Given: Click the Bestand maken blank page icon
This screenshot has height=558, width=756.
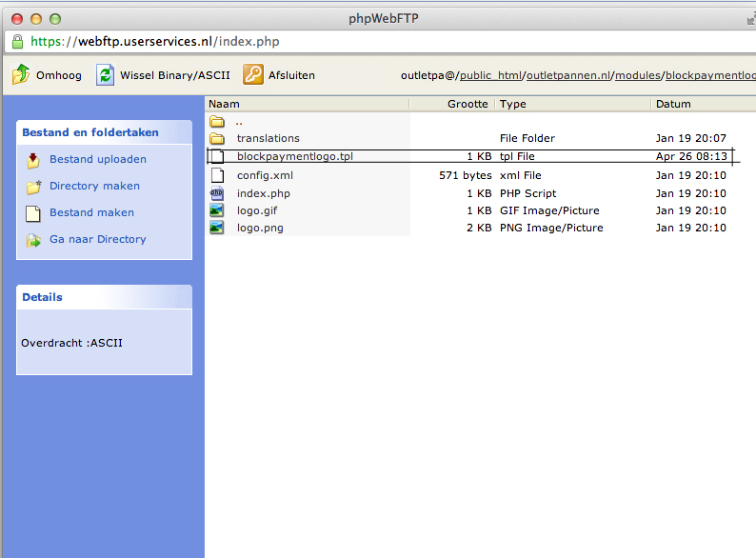Looking at the screenshot, I should click(32, 213).
